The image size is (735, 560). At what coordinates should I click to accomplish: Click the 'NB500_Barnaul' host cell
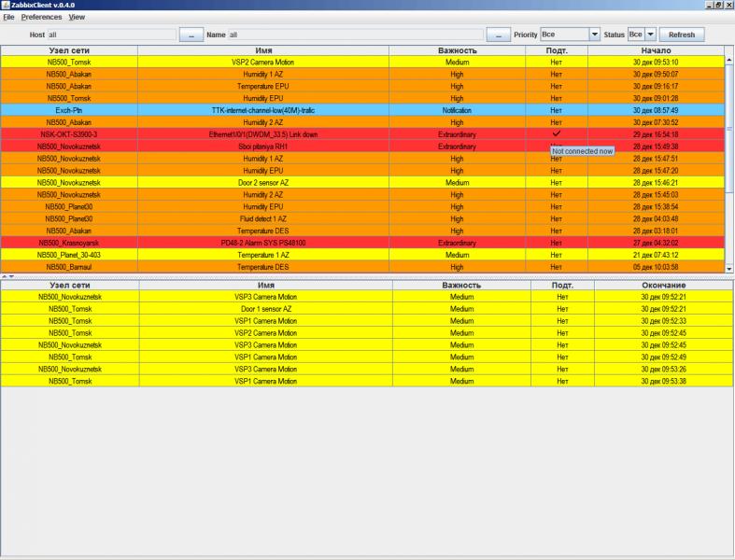(69, 267)
